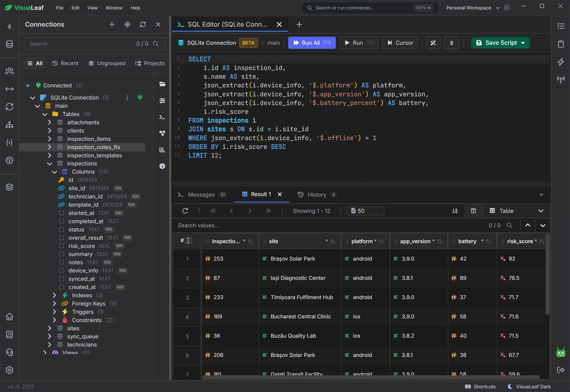Screen dimensions: 570x392
Task: Open the checklist icon in right sidebar
Action: (561, 26)
